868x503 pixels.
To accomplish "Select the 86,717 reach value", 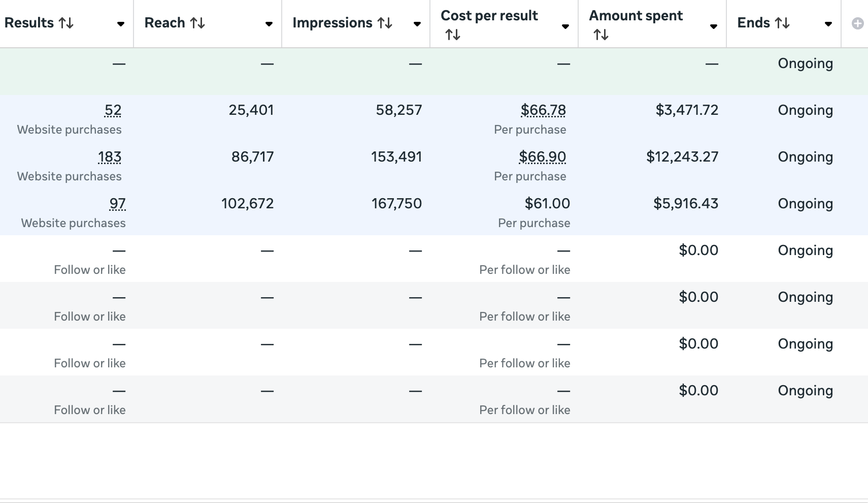I will 253,157.
